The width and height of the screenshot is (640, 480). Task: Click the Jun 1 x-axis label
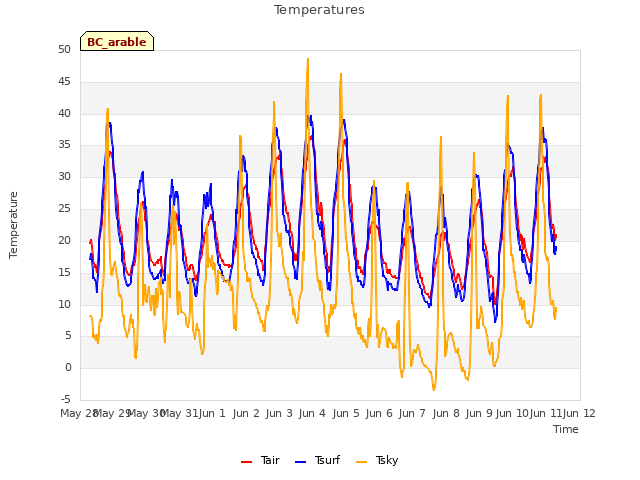click(212, 413)
